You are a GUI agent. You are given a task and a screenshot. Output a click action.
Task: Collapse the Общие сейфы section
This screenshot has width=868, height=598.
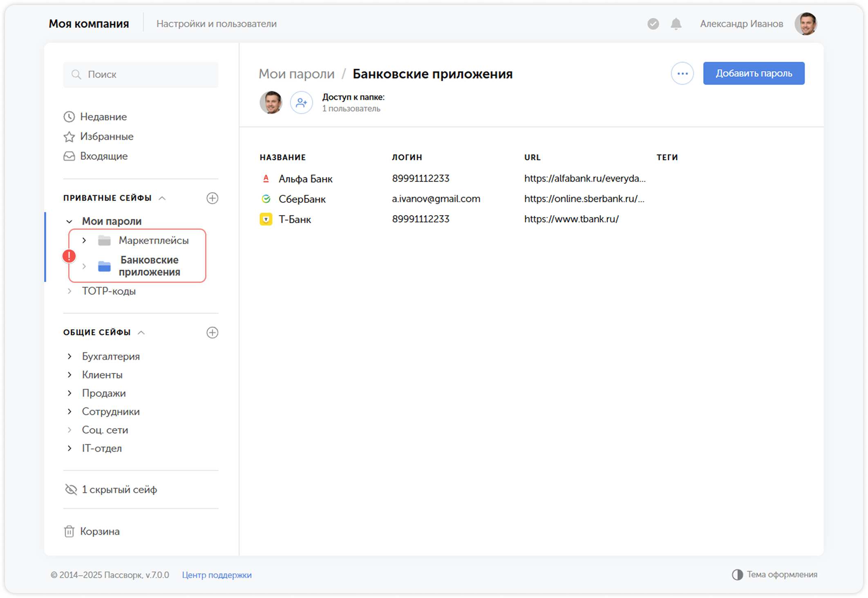pyautogui.click(x=141, y=332)
